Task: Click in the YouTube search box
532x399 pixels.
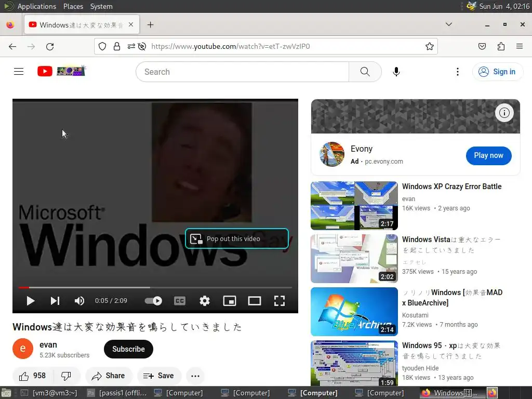Action: click(242, 72)
